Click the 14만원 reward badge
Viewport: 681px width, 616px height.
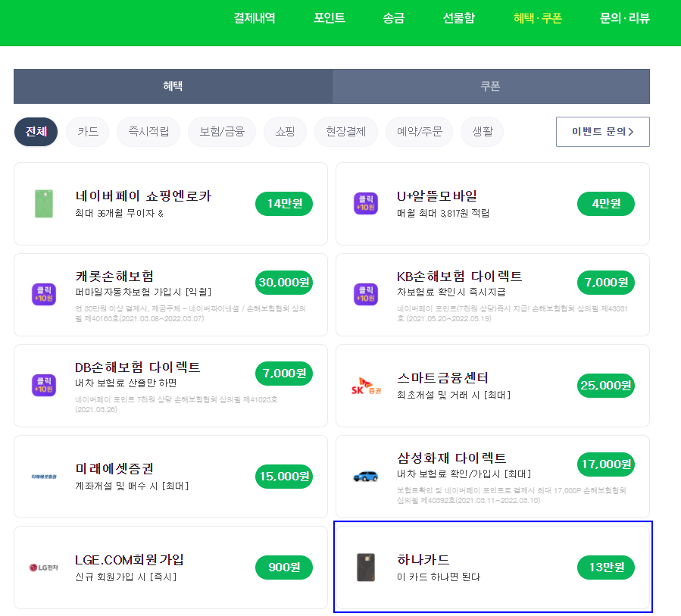coord(284,203)
